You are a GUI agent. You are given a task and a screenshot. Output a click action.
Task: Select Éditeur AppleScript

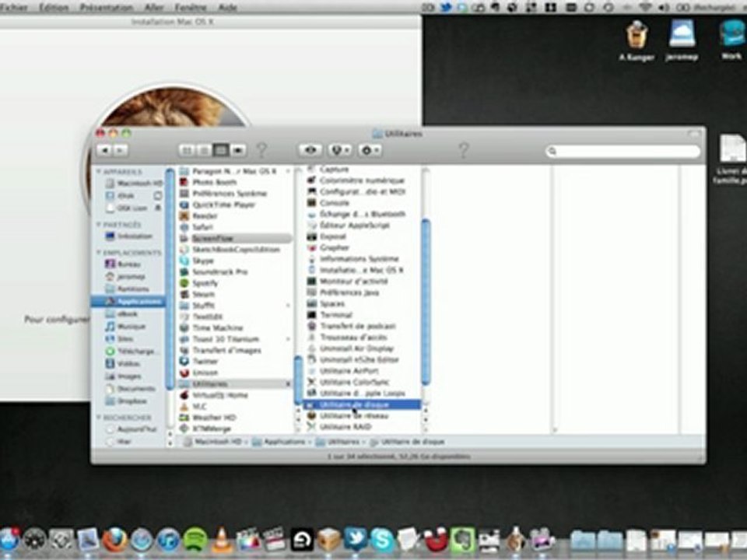(x=355, y=226)
